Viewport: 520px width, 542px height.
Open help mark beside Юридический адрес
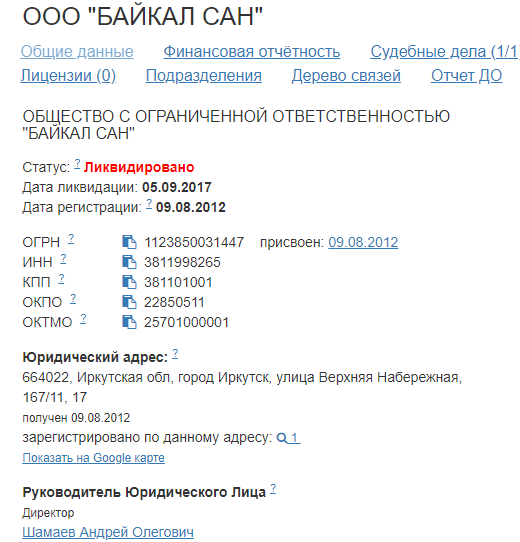pos(175,354)
